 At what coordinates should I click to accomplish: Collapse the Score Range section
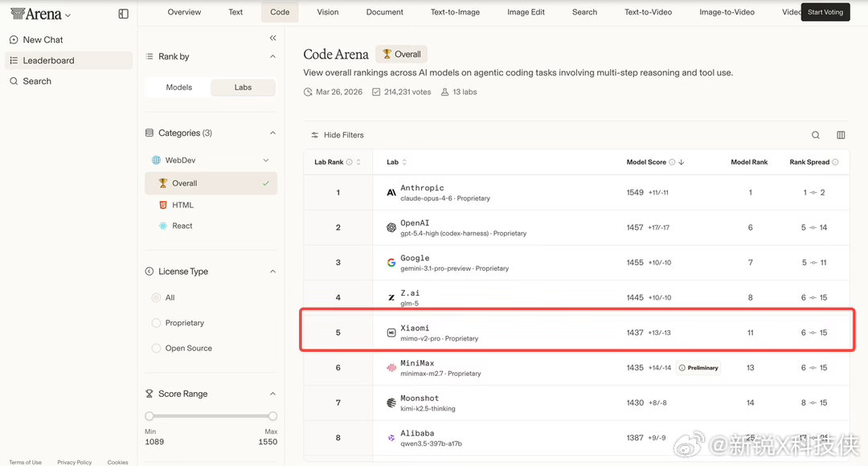point(272,394)
